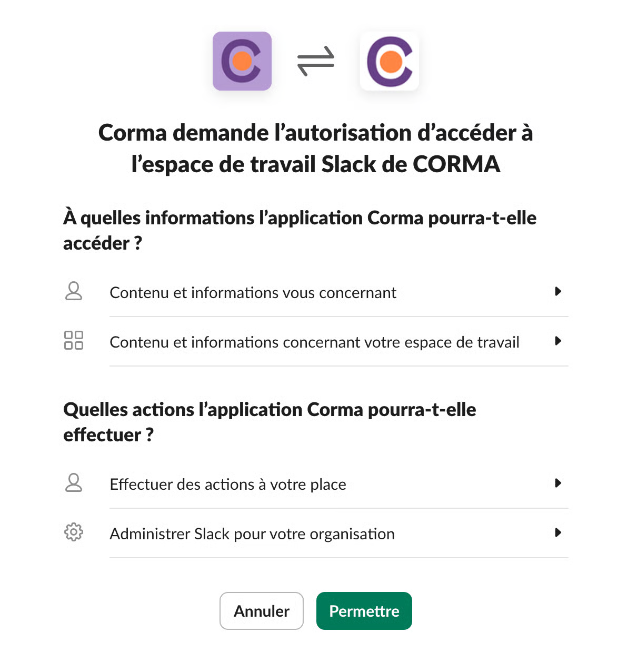Click the purple-background Corma app logo
This screenshot has height=672, width=638.
[242, 61]
